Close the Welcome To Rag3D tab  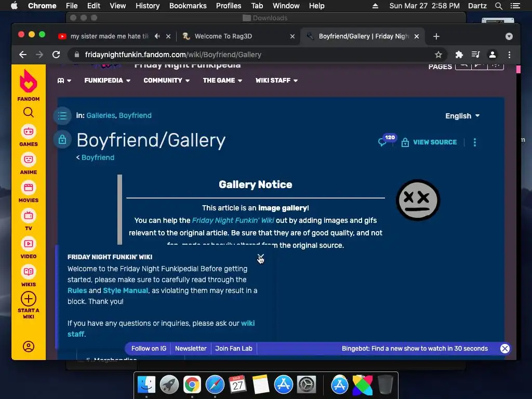[292, 36]
